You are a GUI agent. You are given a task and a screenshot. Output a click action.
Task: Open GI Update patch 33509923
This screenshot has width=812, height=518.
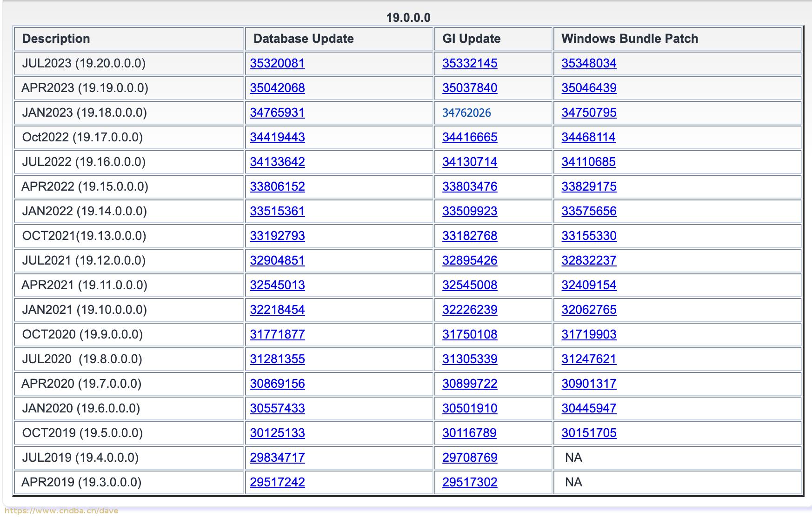coord(470,211)
